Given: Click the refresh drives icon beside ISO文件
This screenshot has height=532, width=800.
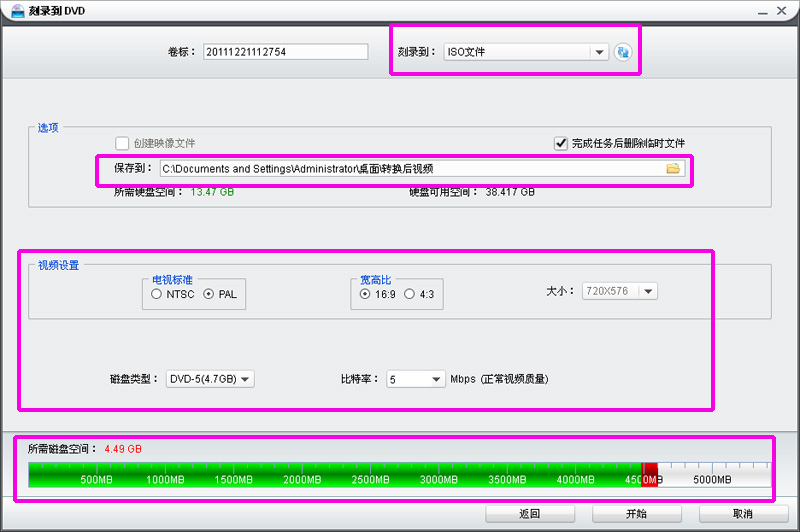Looking at the screenshot, I should click(622, 52).
